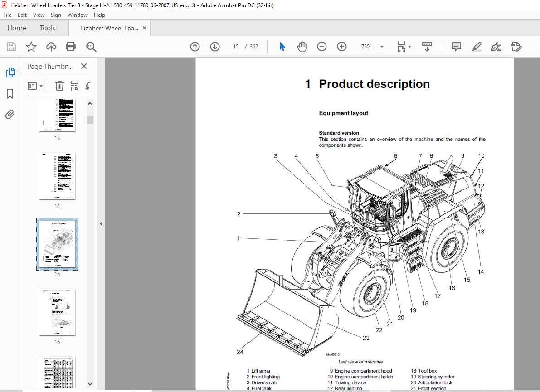Delete pages with trash icon

59,86
